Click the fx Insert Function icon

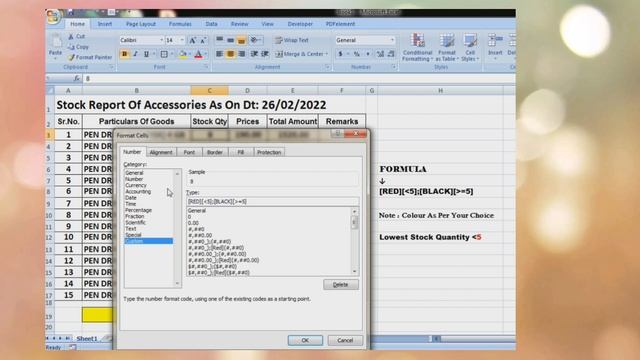(77, 78)
